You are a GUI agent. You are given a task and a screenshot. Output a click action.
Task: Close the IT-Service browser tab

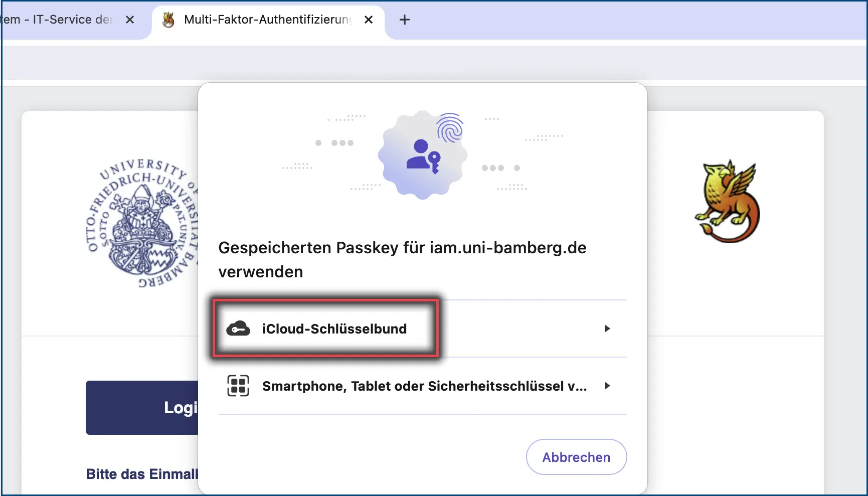pos(130,20)
